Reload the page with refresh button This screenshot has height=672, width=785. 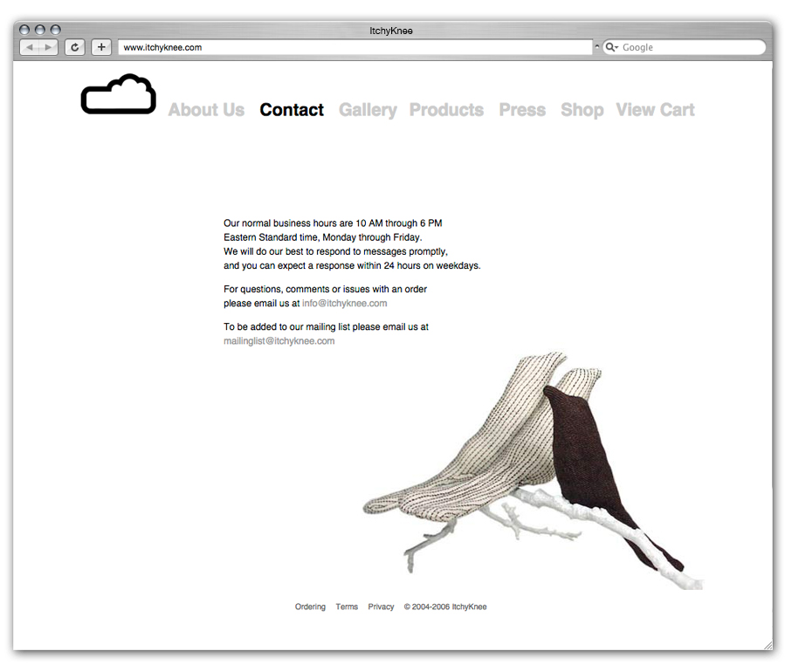(x=75, y=47)
